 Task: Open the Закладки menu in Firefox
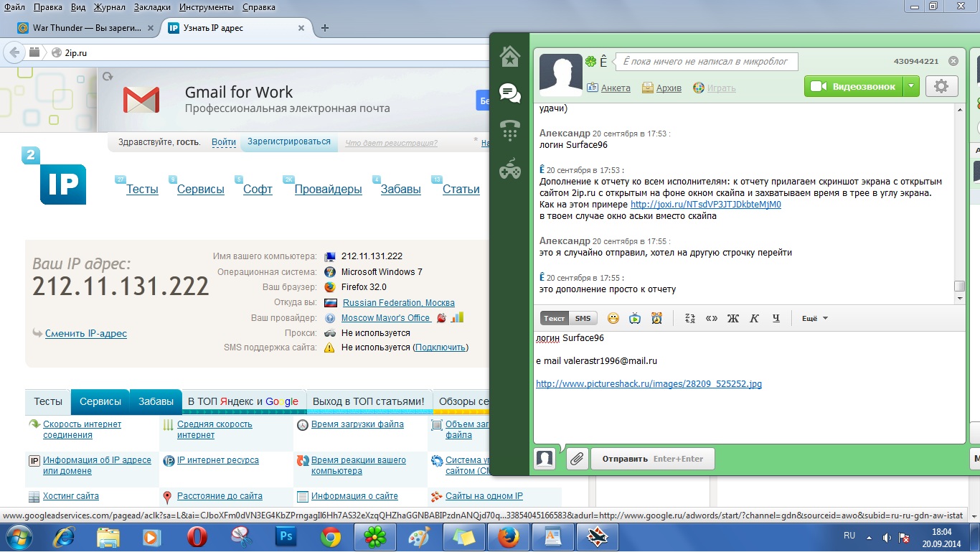click(x=153, y=7)
